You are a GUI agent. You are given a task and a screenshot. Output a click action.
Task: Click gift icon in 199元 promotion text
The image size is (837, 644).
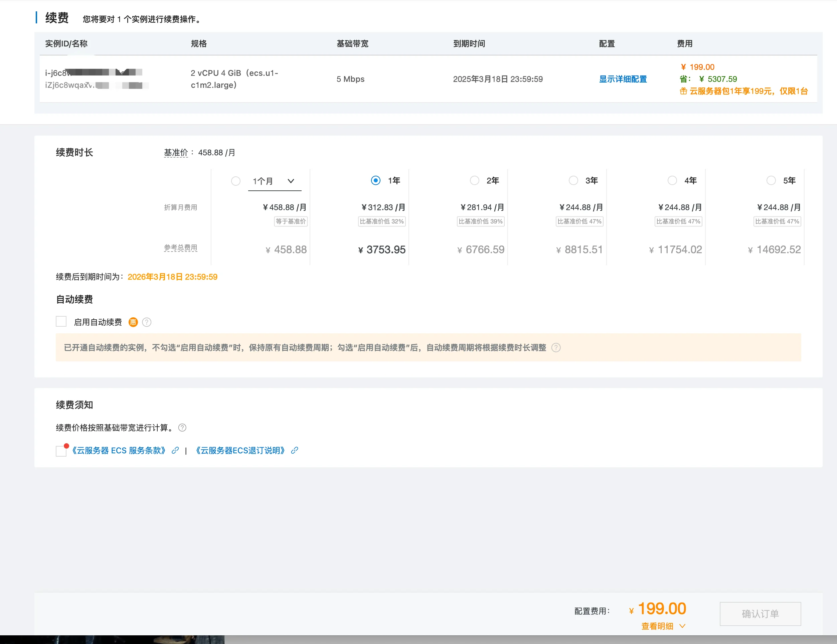point(683,91)
